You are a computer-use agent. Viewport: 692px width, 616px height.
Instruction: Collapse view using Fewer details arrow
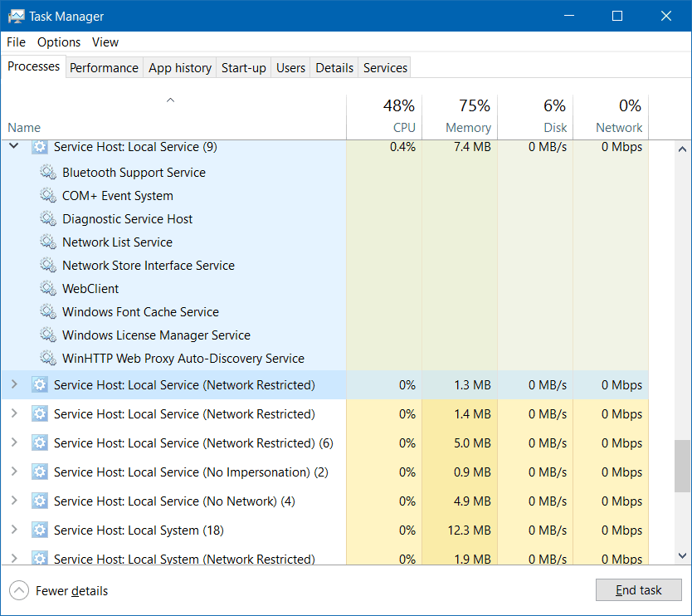click(x=19, y=591)
